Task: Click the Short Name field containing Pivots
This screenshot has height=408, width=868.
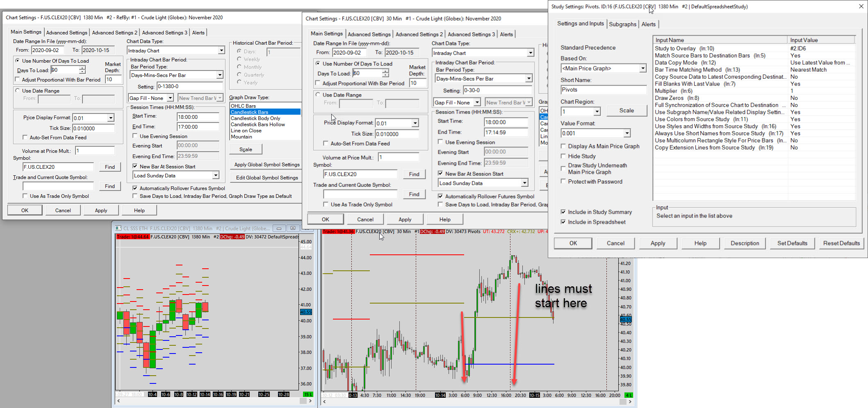Action: click(x=603, y=90)
